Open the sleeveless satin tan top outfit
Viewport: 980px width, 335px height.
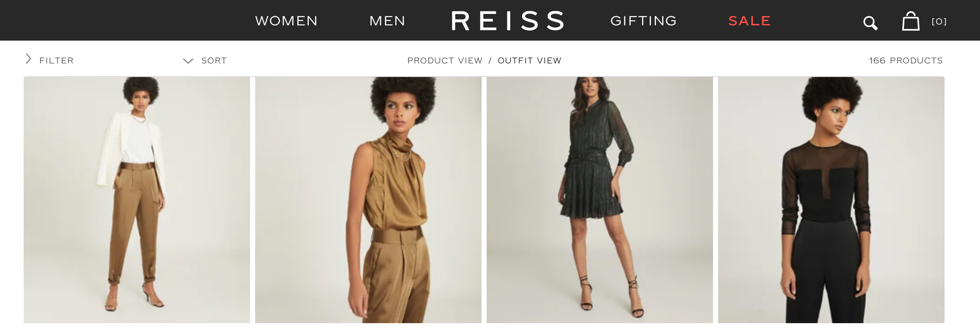click(368, 200)
